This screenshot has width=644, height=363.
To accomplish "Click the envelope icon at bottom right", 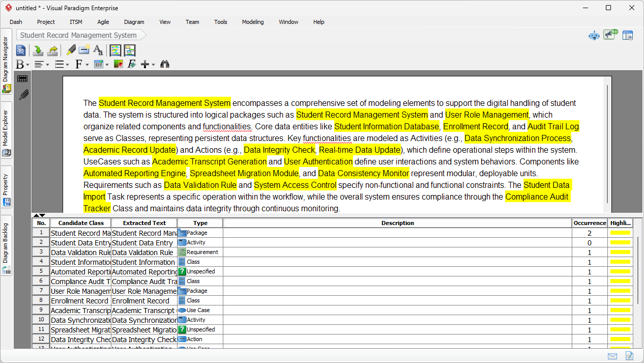I will pyautogui.click(x=612, y=356).
